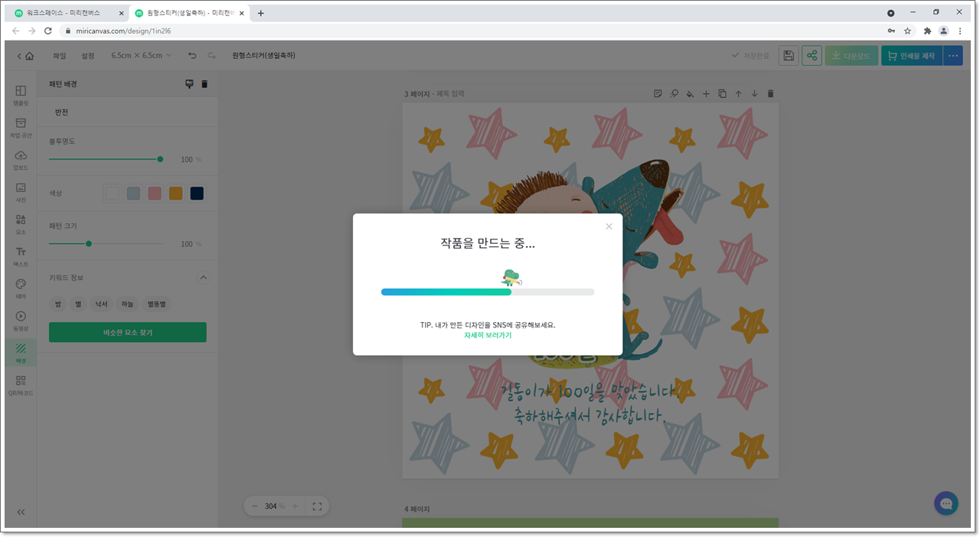Open the chat support bubble

[x=946, y=503]
